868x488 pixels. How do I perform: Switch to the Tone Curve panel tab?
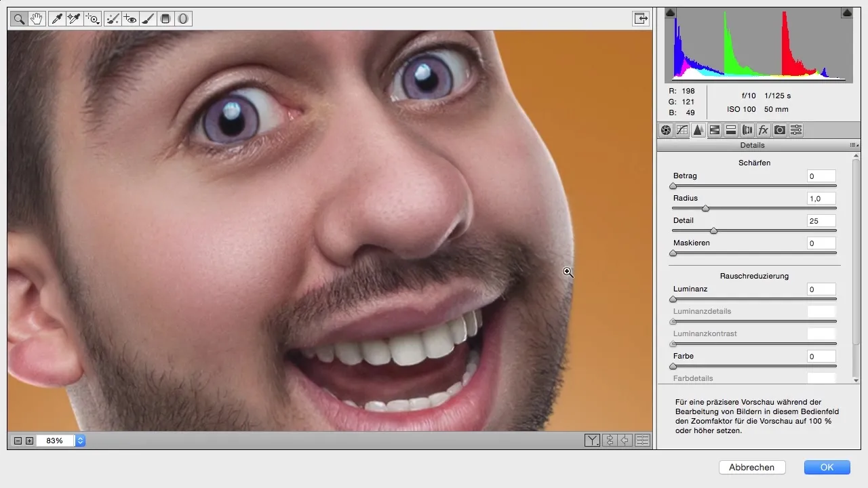pos(682,130)
